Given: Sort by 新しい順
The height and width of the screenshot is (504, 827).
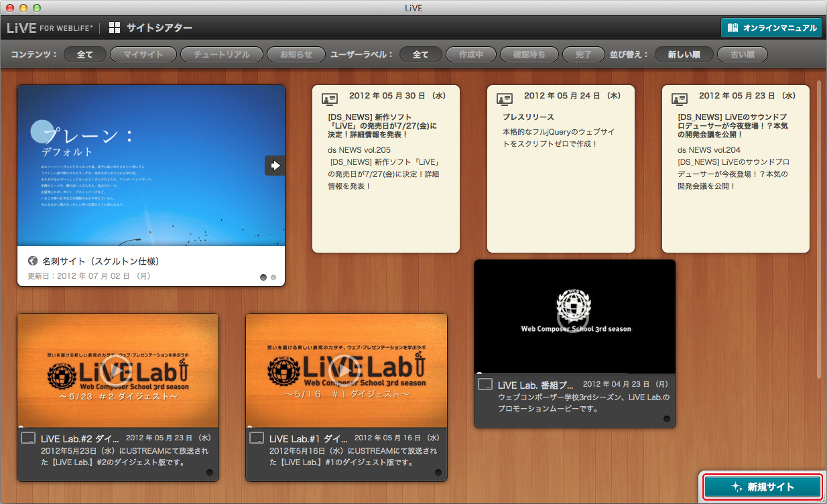Looking at the screenshot, I should [684, 54].
